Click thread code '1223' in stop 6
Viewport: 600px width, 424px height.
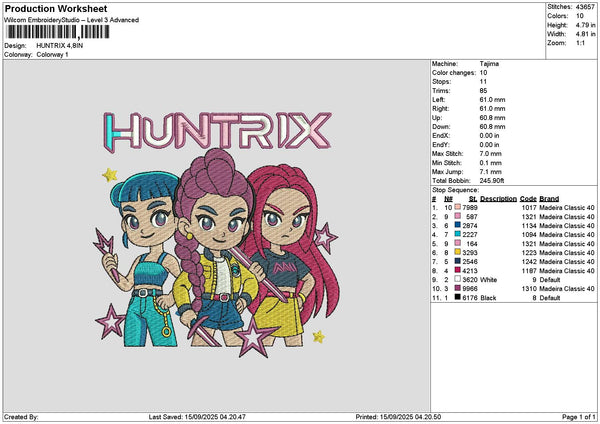pyautogui.click(x=529, y=253)
